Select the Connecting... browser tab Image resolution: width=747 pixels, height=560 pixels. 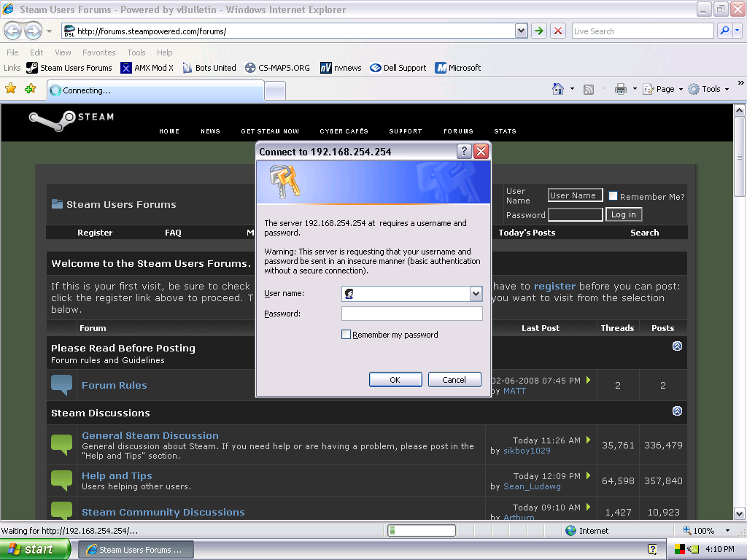click(156, 90)
